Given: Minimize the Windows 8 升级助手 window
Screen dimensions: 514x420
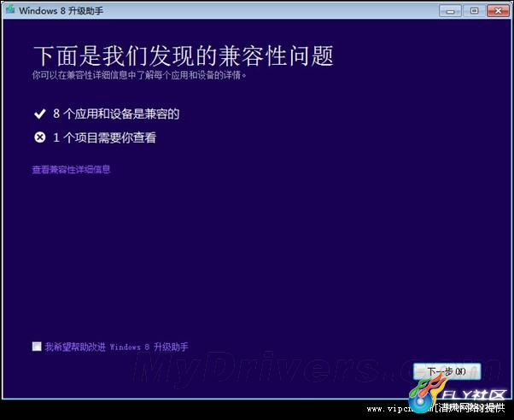Looking at the screenshot, I should [451, 11].
